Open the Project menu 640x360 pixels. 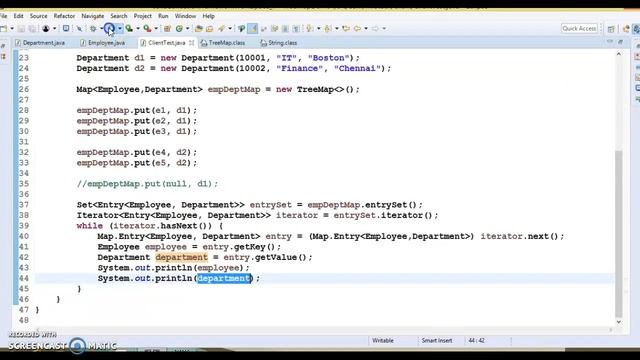point(142,16)
